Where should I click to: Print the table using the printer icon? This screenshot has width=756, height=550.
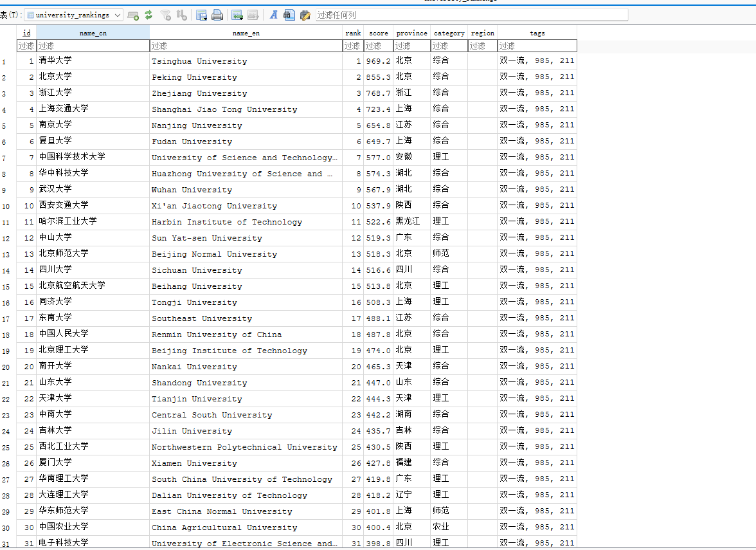point(217,15)
